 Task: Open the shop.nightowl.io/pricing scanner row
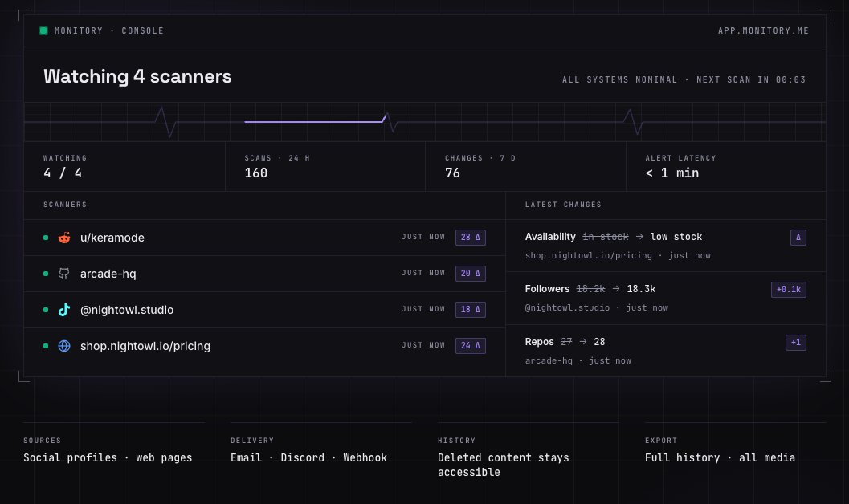pos(265,346)
